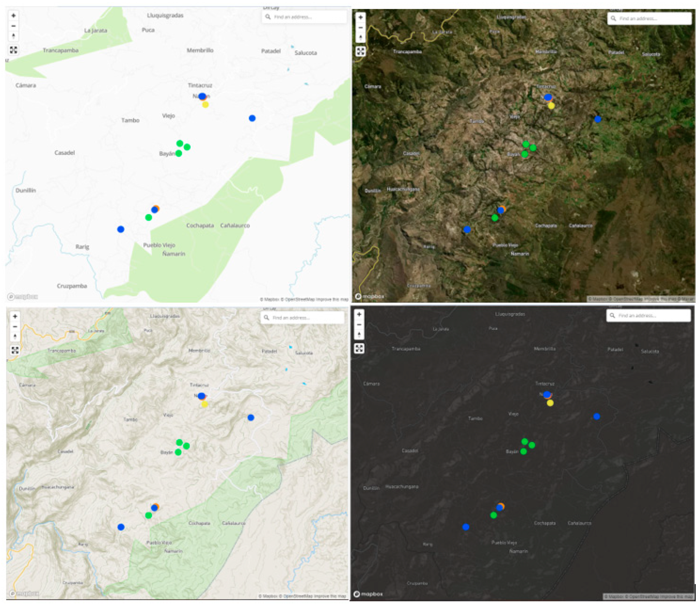Zoom in on the light street map
Viewport: 700px width, 610px height.
14,16
